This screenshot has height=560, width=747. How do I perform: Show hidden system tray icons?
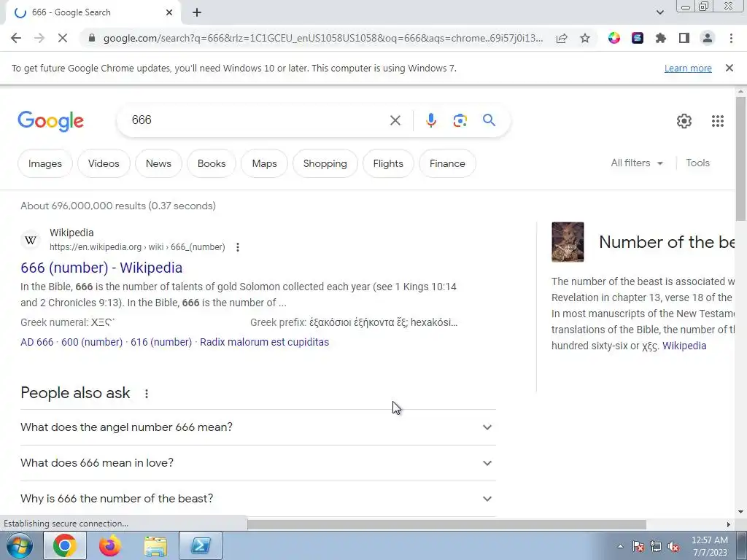click(620, 546)
